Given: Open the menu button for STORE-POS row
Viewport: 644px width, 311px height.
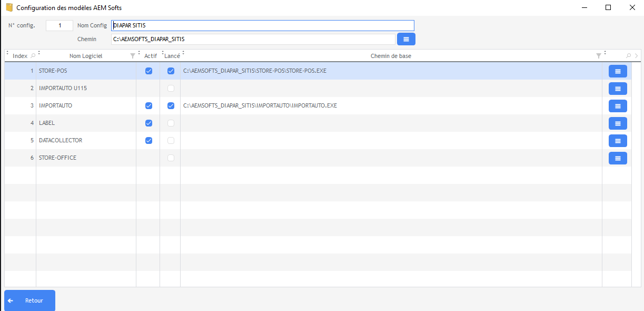Looking at the screenshot, I should [x=617, y=71].
